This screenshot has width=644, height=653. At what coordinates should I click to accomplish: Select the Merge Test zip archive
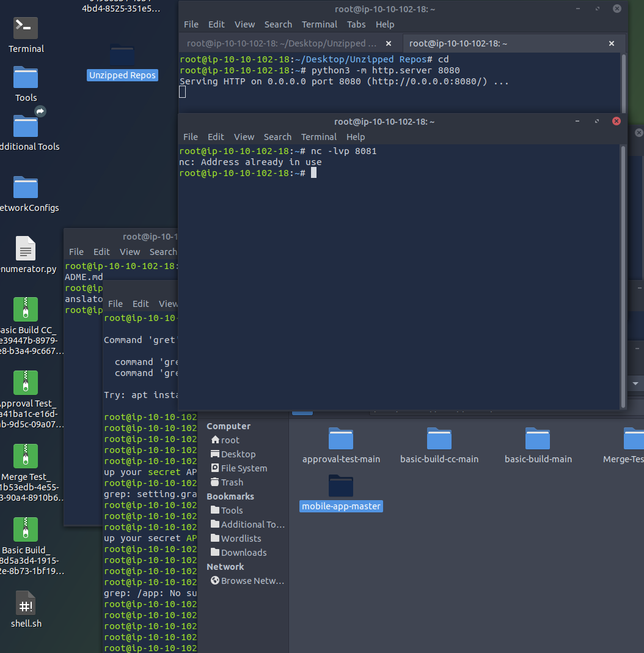[x=26, y=456]
